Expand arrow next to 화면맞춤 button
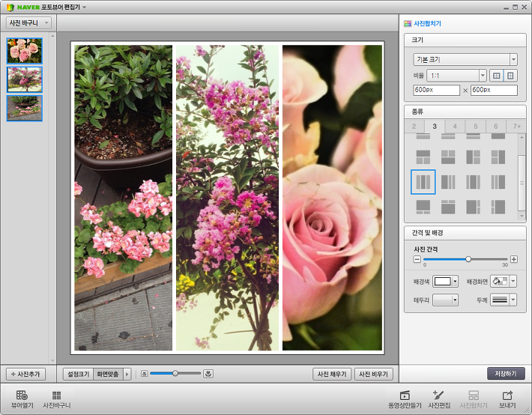532x415 pixels. tap(127, 374)
